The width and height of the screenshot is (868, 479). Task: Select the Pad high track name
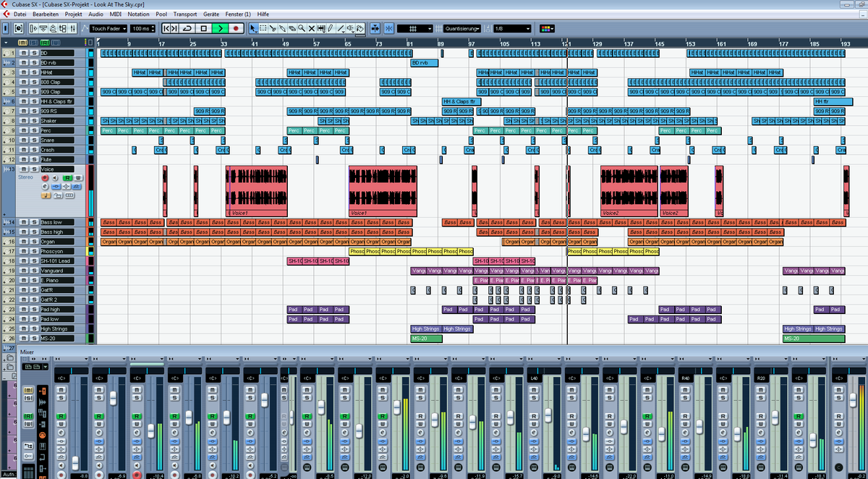click(56, 309)
